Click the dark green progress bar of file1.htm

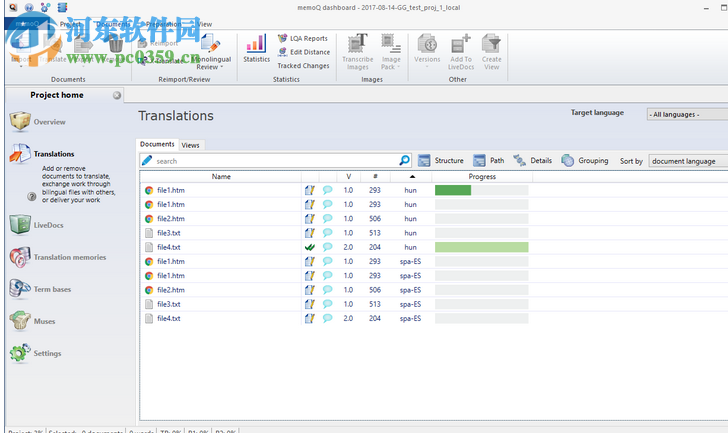[x=453, y=190]
